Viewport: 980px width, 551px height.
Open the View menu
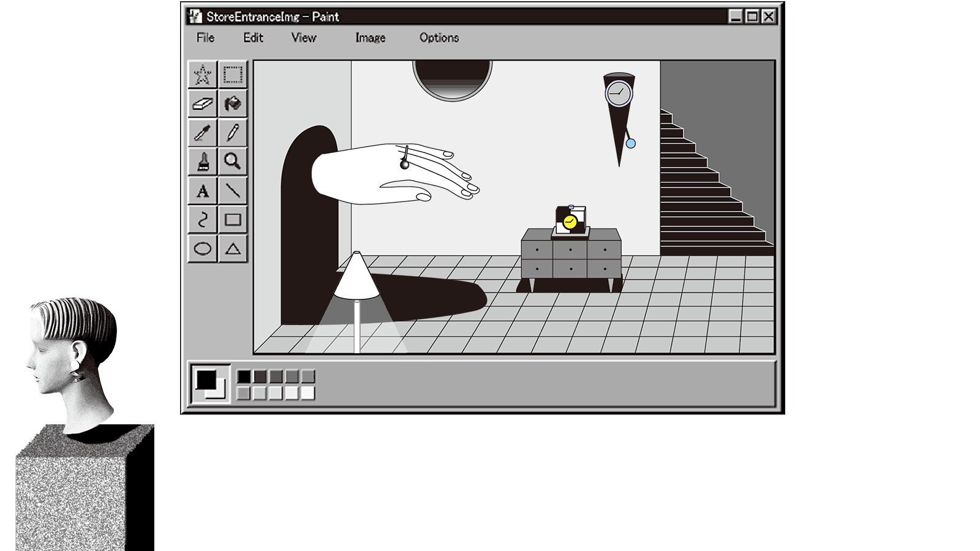pos(304,38)
